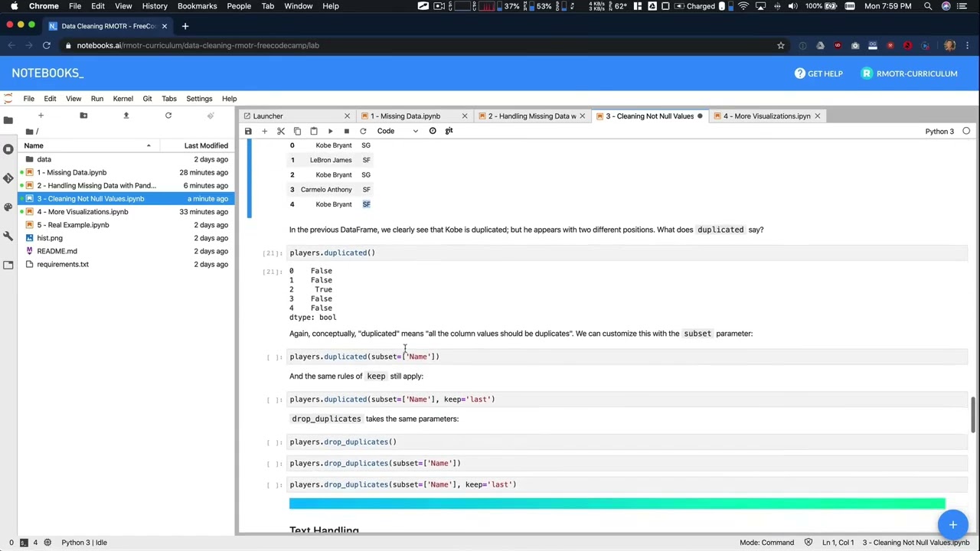
Task: Open the open Tabs sidebar panel
Action: [8, 265]
